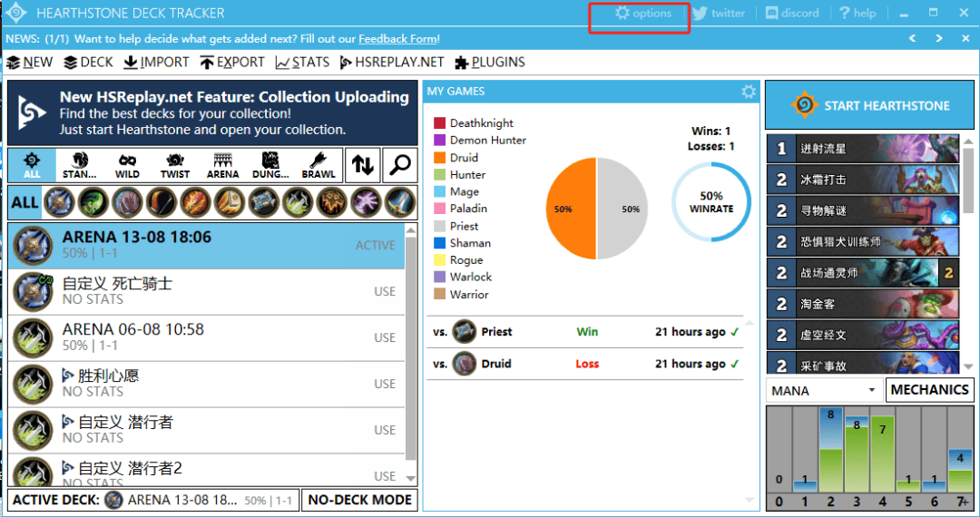Select the Arena deck type filter
980x517 pixels.
(222, 164)
